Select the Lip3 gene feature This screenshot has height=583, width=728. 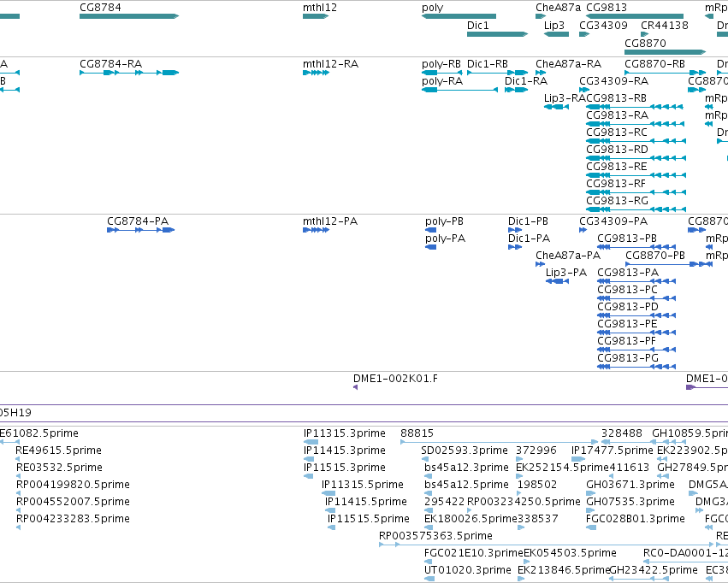point(556,34)
